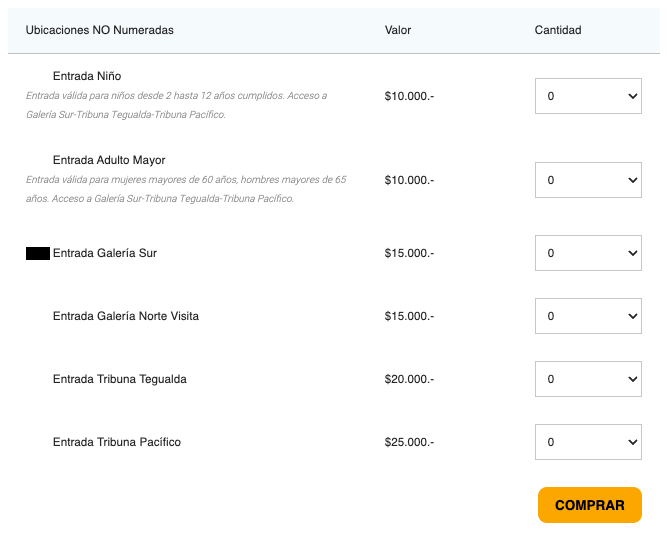Click the $25.000 Tribuna Pacífico price

(409, 442)
